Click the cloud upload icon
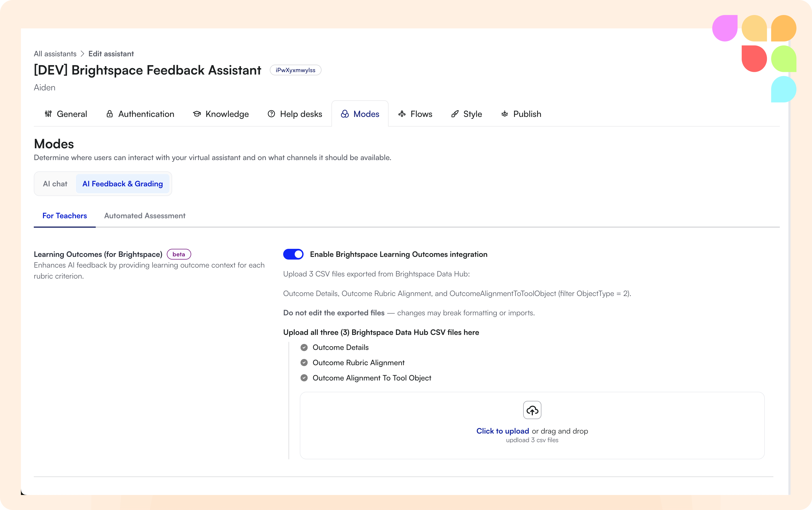Image resolution: width=812 pixels, height=510 pixels. click(x=532, y=410)
